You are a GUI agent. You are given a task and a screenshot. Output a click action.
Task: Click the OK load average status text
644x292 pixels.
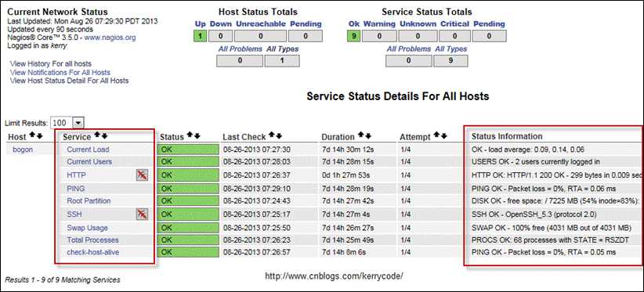pos(528,150)
